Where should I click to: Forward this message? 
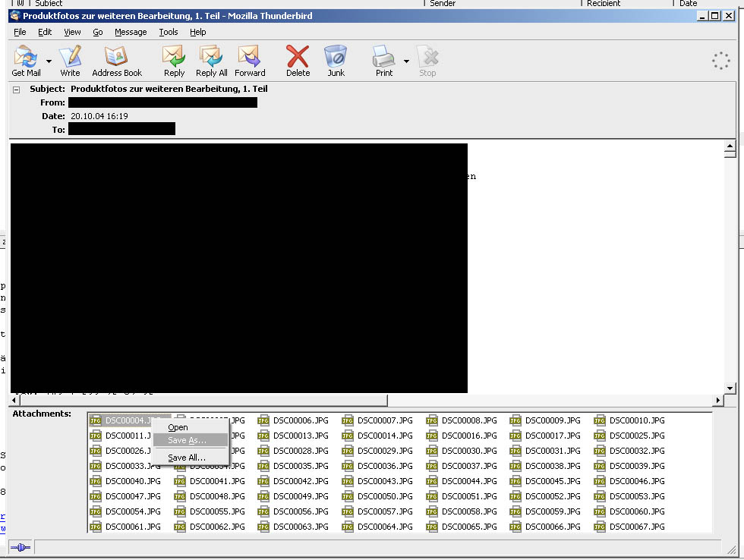[250, 60]
